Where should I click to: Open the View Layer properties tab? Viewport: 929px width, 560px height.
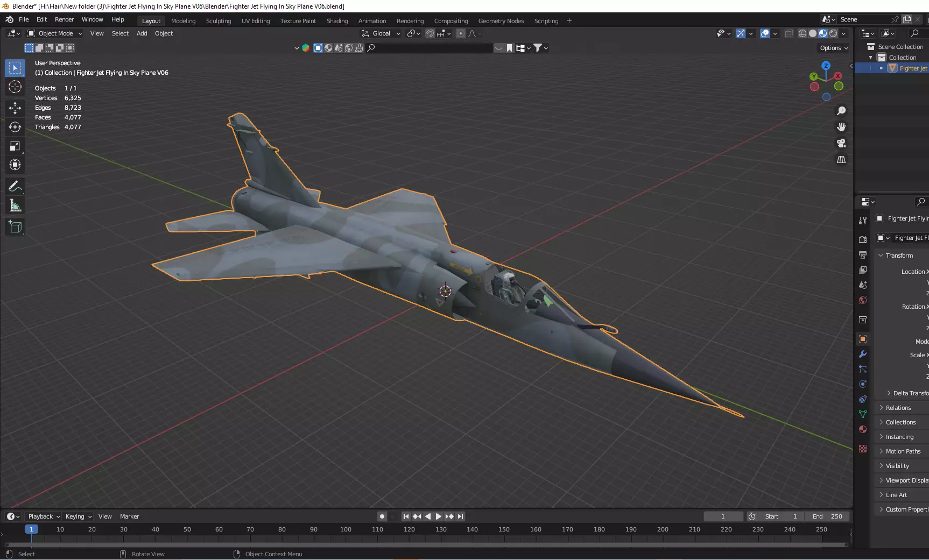863,270
